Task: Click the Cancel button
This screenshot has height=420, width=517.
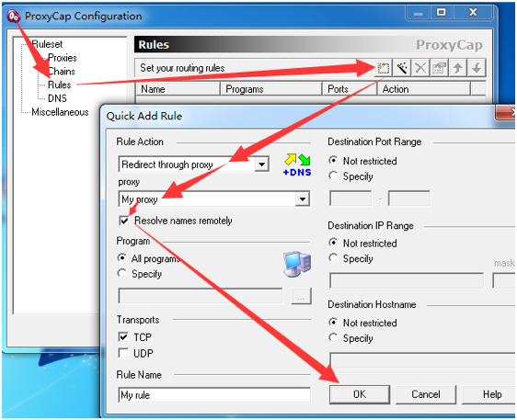Action: [x=426, y=394]
